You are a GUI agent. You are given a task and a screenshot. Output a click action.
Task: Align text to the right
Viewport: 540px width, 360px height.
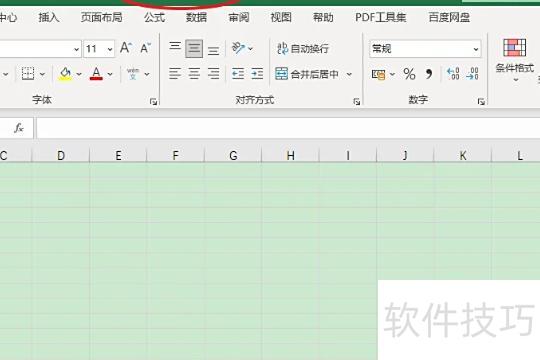pyautogui.click(x=214, y=74)
